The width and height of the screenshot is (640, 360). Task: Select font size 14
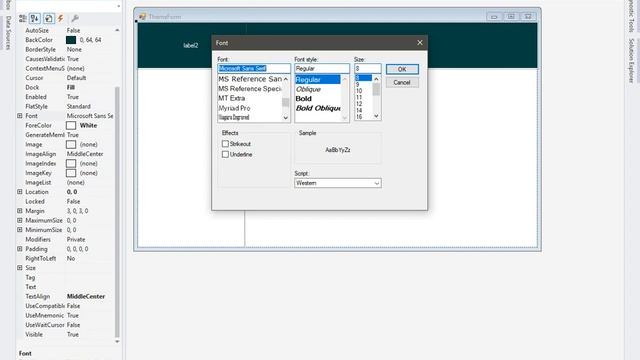[x=359, y=110]
